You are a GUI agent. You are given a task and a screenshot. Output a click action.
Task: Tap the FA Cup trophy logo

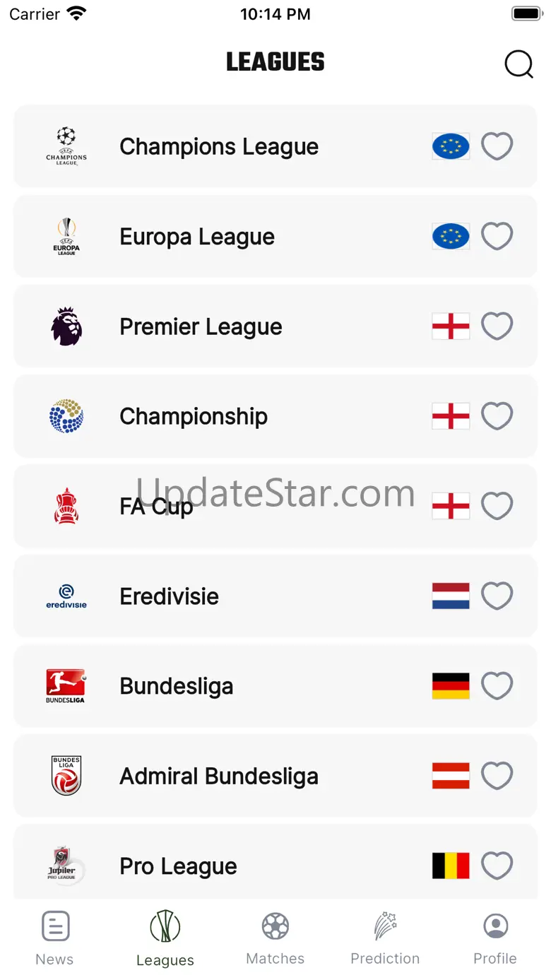pyautogui.click(x=66, y=506)
